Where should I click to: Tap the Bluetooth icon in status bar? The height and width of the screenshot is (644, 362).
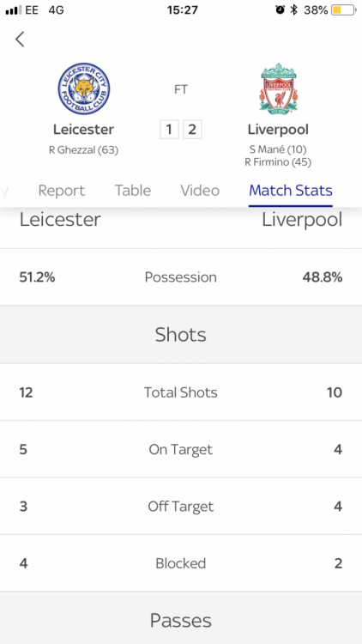pos(293,9)
